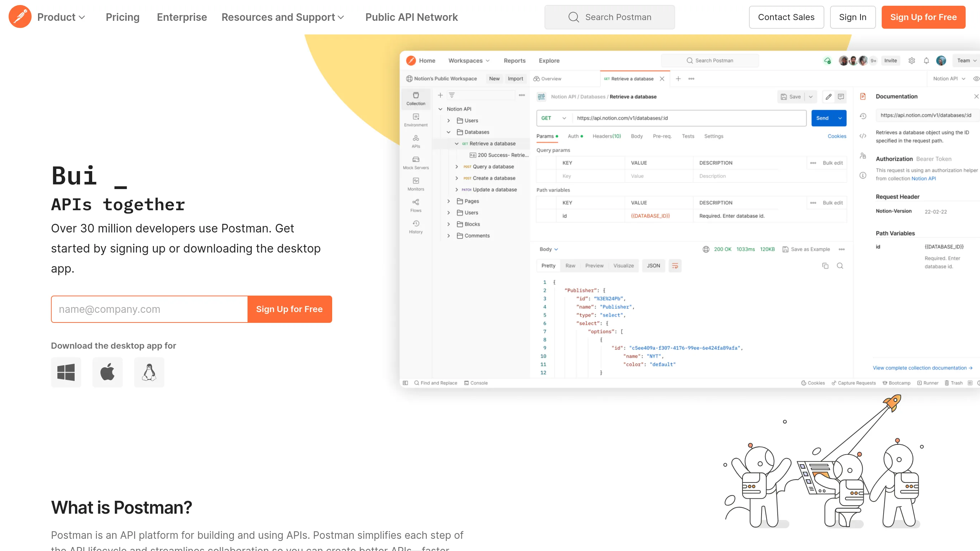Screen dimensions: 980x551
Task: Open the Flows sidebar icon
Action: [x=415, y=205]
